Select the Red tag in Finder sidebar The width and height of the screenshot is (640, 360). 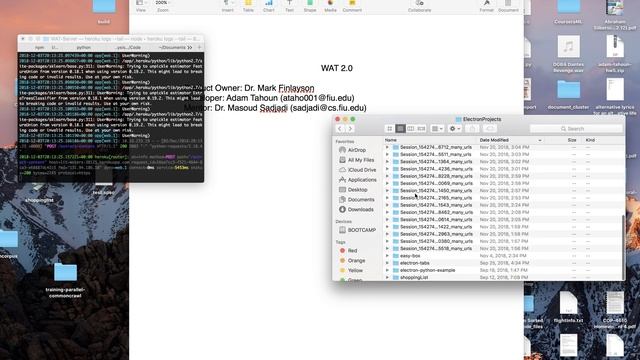(x=352, y=251)
